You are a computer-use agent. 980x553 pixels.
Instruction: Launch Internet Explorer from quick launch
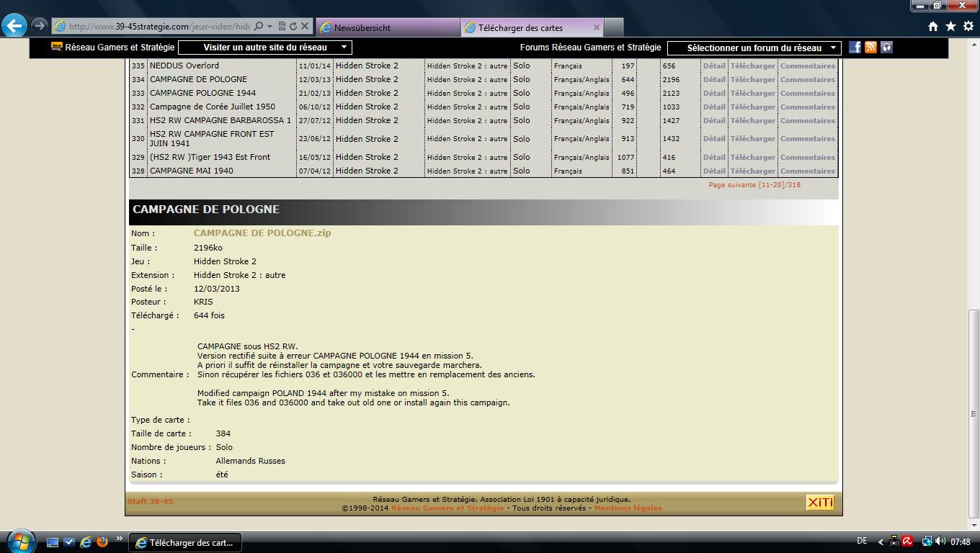[85, 542]
